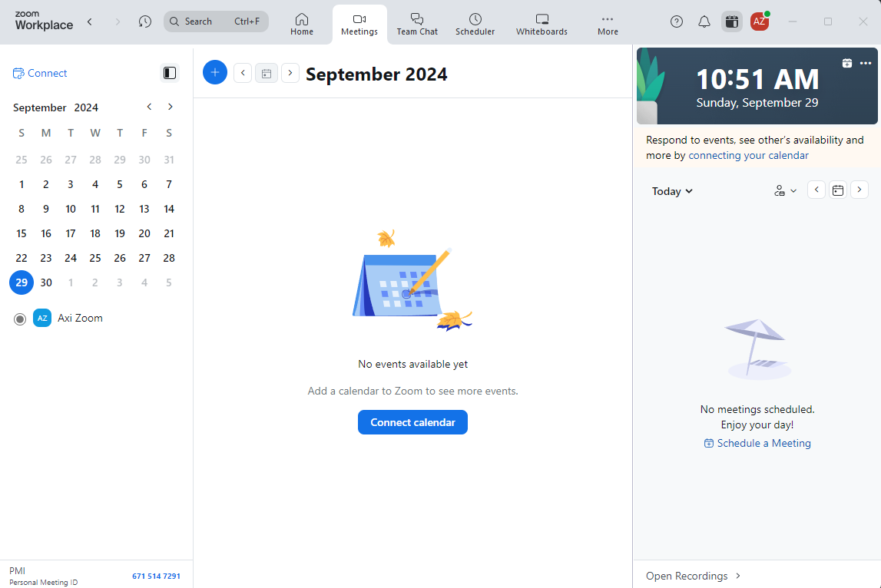Open the calendar panel icon near avatar
The image size is (881, 588).
click(732, 21)
